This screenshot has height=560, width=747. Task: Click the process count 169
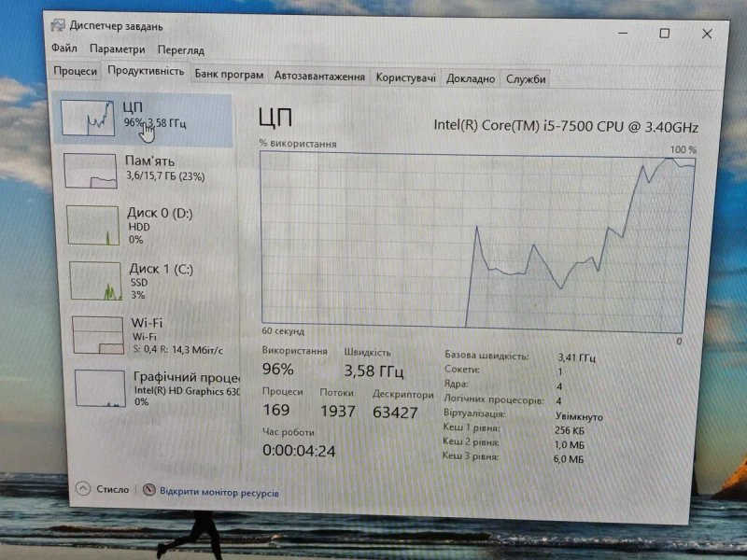point(275,410)
